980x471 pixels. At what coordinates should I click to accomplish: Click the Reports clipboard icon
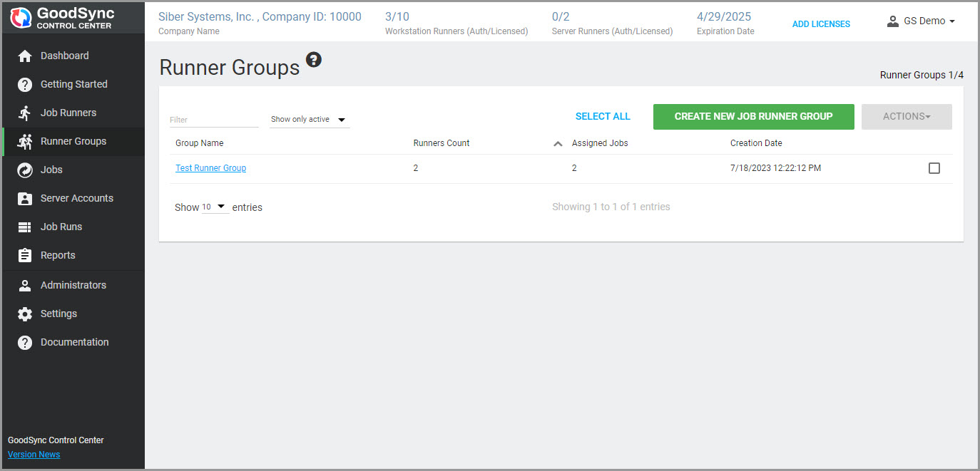click(x=25, y=255)
